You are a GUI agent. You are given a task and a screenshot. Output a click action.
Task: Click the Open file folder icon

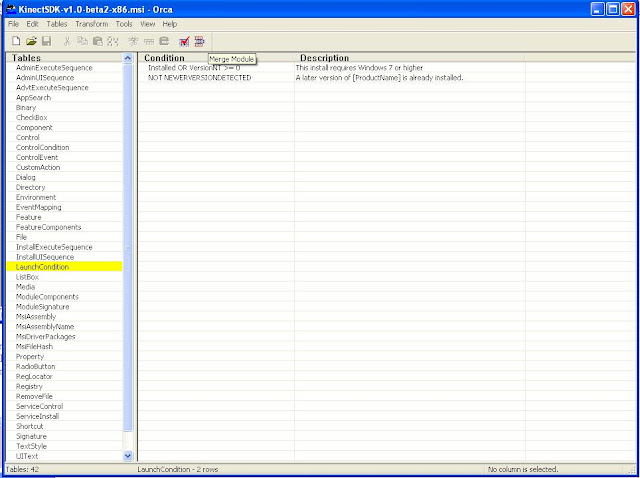31,41
